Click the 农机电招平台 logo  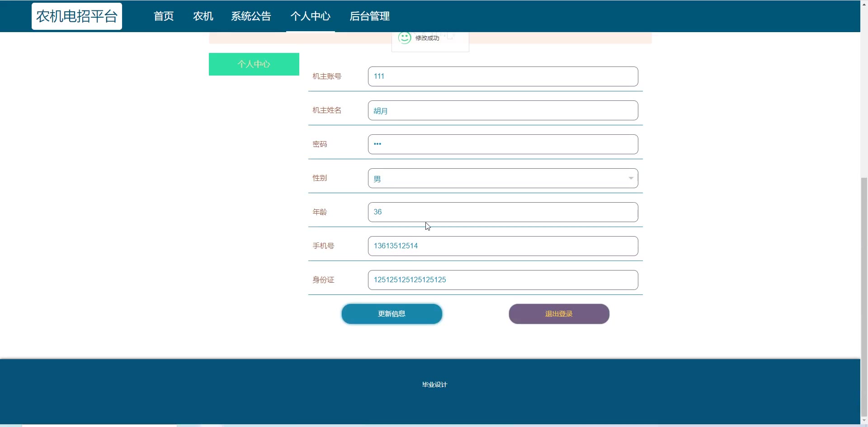click(77, 16)
